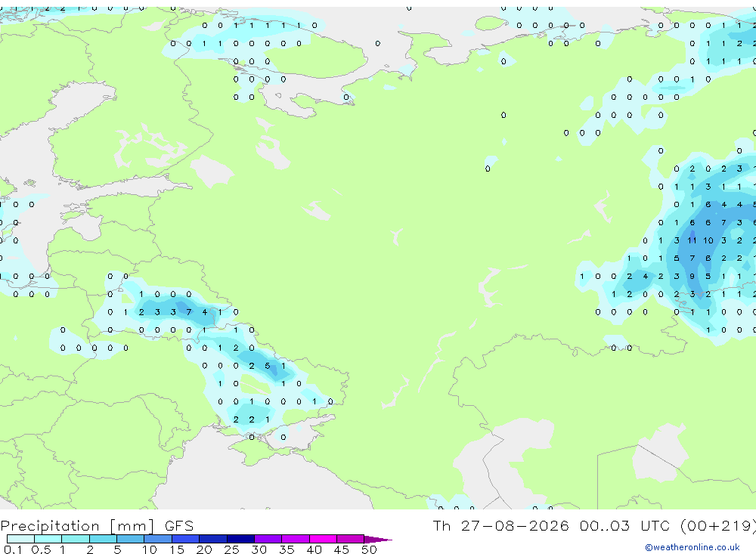Click the 5–10 mm legend color swatch
The height and width of the screenshot is (554, 756).
click(130, 539)
